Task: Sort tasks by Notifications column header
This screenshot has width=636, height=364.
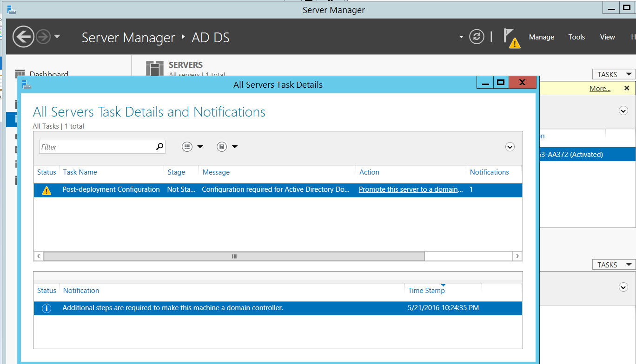Action: coord(490,172)
